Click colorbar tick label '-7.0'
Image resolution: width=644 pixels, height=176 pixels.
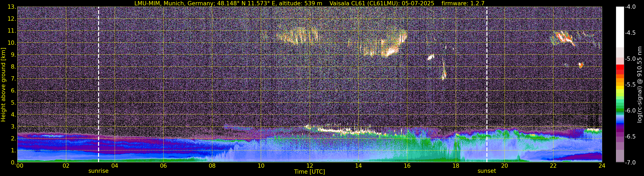[x=630, y=162]
